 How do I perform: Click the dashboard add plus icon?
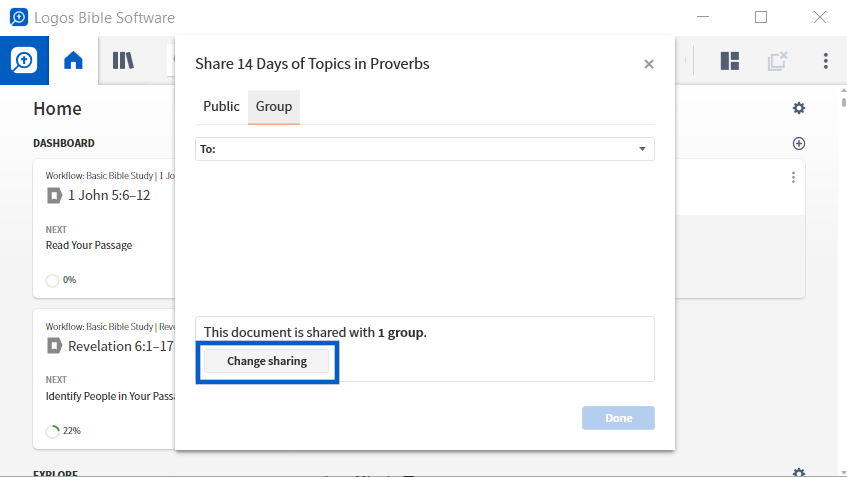click(798, 143)
